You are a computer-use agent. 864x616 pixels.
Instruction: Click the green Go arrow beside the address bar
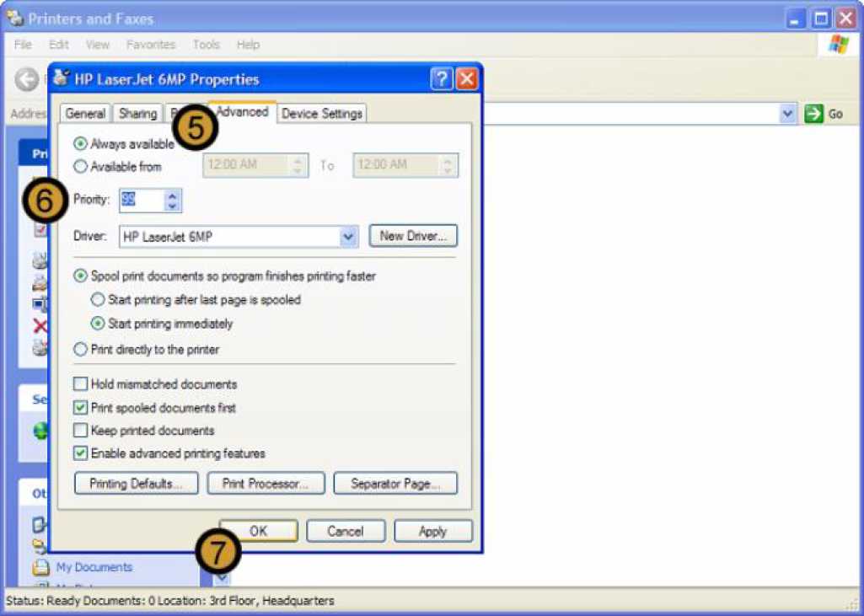coord(813,114)
